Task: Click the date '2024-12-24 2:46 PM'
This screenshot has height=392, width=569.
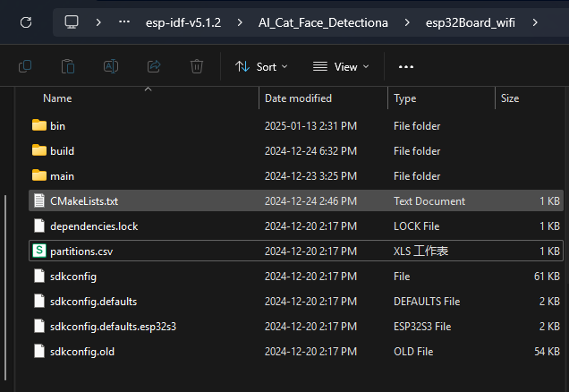Action: click(x=310, y=201)
